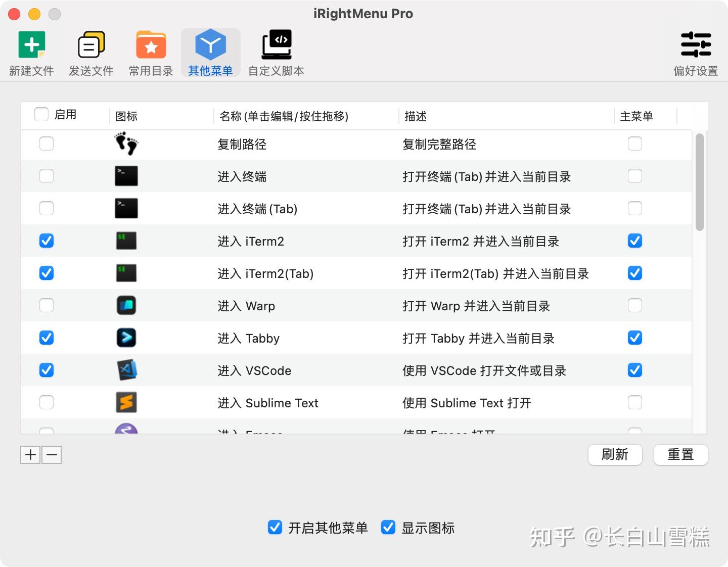
Task: Click the 复制完整路径 description text
Action: click(439, 144)
